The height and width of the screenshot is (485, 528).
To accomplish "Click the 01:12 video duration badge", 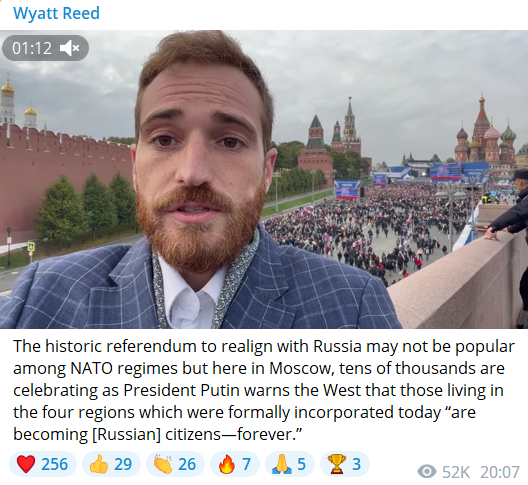I will pyautogui.click(x=45, y=48).
